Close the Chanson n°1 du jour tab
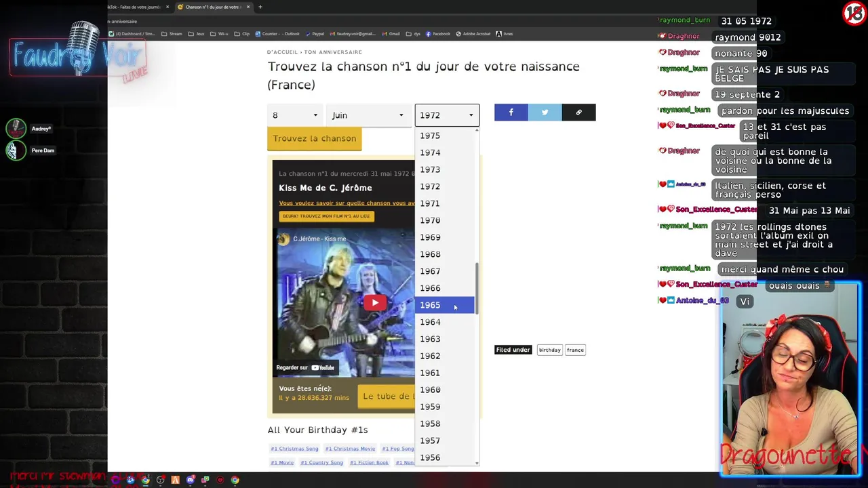The height and width of the screenshot is (488, 868). (248, 7)
